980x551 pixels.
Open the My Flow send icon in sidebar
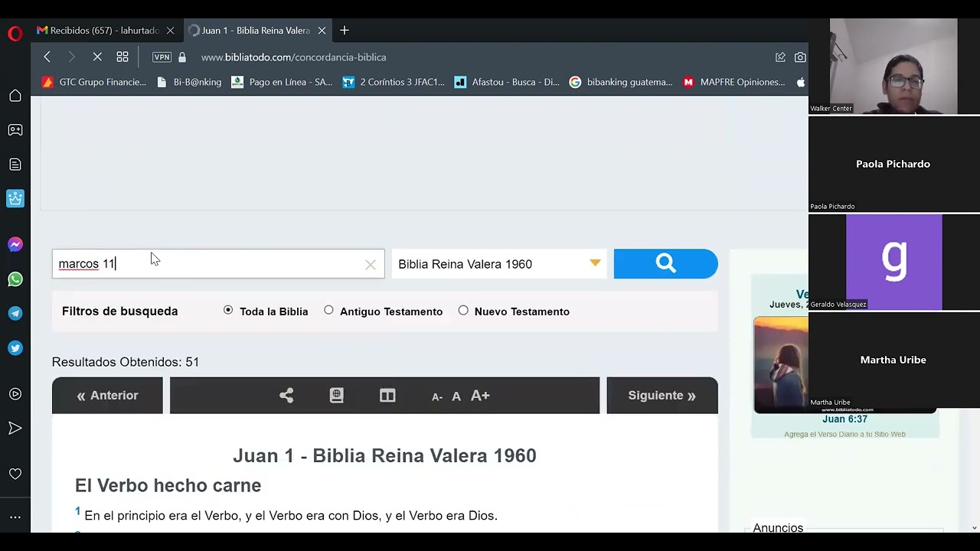pyautogui.click(x=15, y=429)
